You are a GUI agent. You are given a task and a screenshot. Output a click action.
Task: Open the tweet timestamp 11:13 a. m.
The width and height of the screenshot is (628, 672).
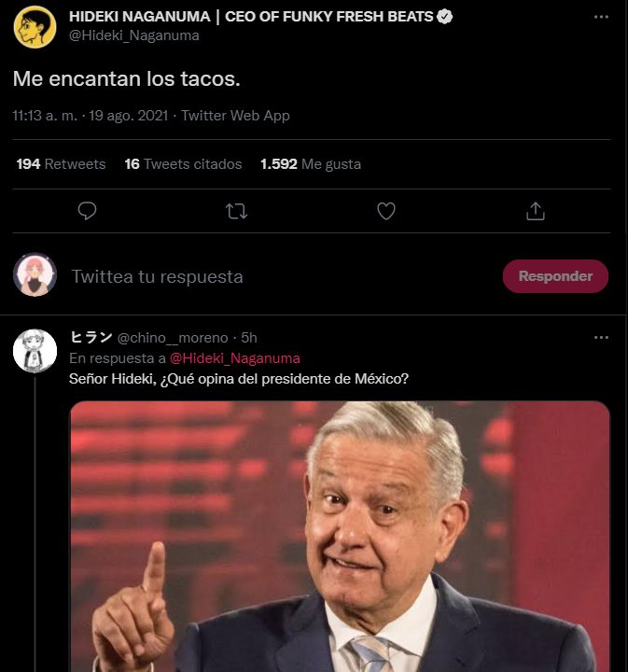[44, 116]
